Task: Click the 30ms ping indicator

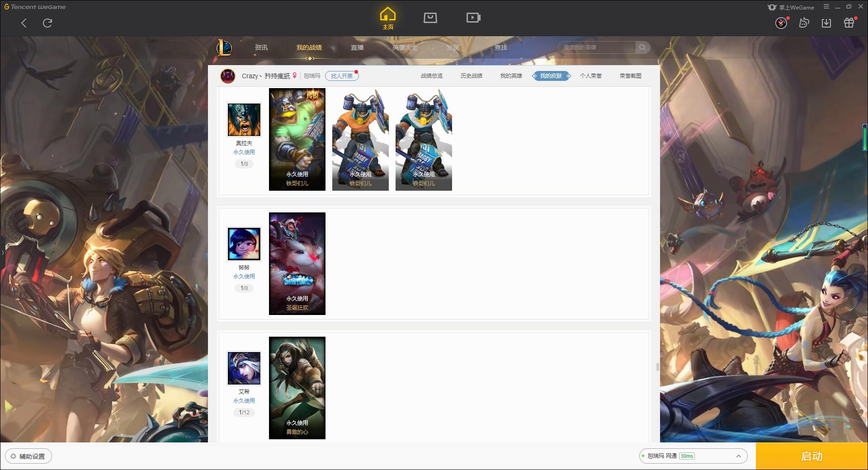Action: (x=687, y=456)
